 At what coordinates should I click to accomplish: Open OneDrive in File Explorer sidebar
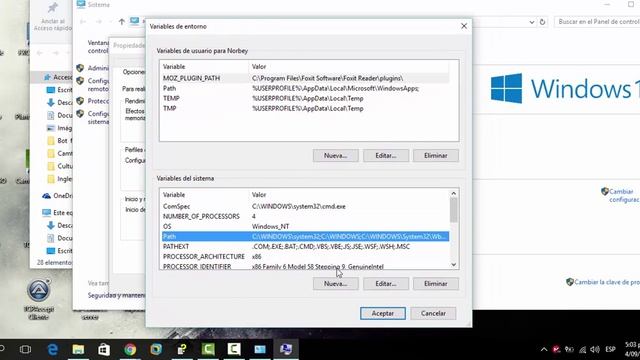pos(58,196)
